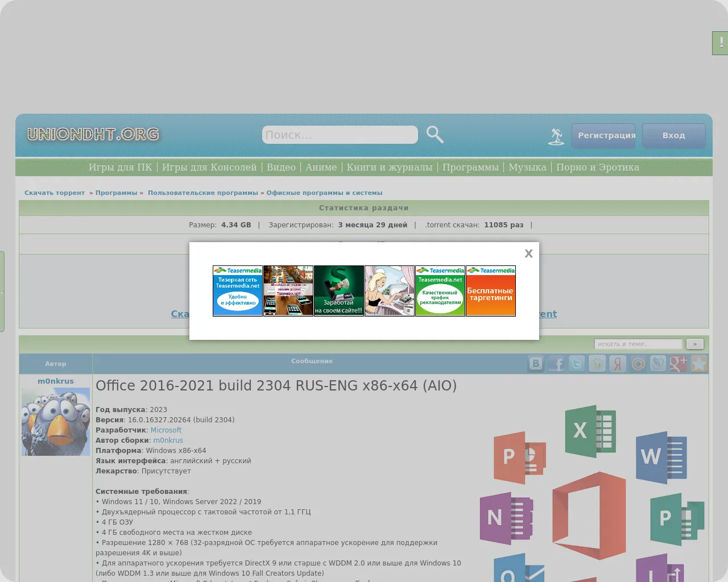Click 'Качественный трафик' Teasermedia banner
Image resolution: width=728 pixels, height=582 pixels.
click(440, 291)
